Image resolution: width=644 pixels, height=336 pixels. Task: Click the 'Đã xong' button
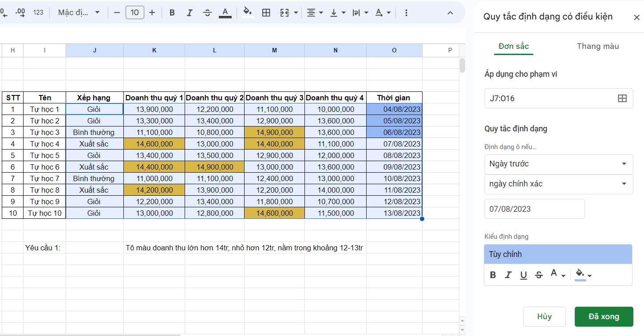pyautogui.click(x=604, y=316)
